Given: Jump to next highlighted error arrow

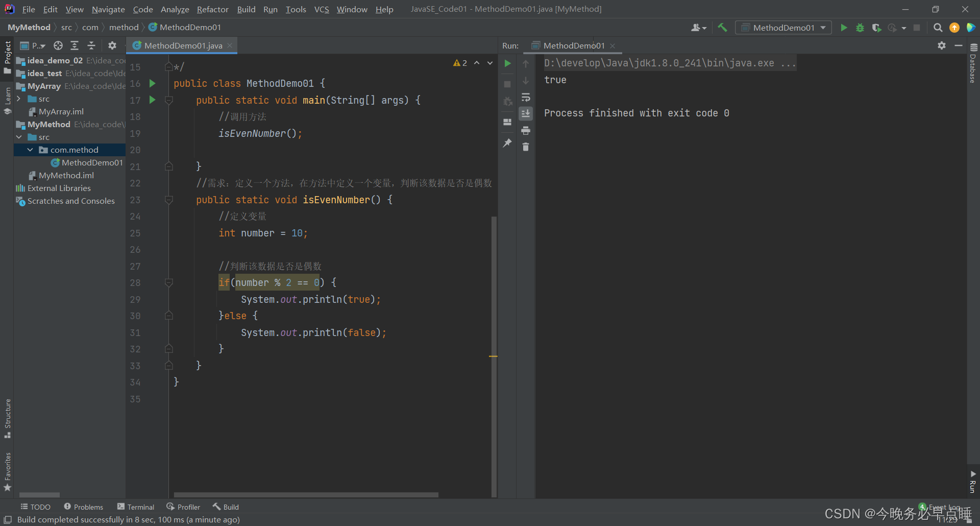Looking at the screenshot, I should 490,63.
